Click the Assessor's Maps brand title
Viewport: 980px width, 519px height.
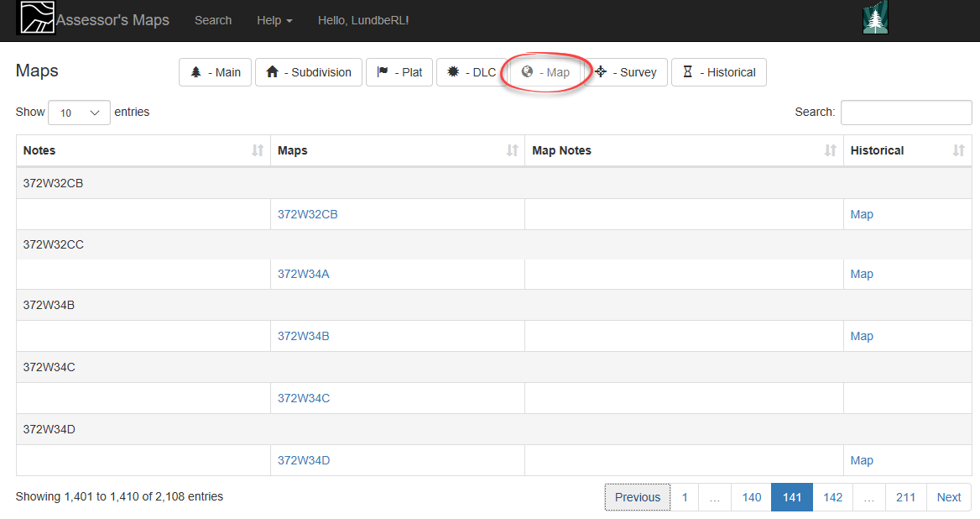click(x=112, y=20)
